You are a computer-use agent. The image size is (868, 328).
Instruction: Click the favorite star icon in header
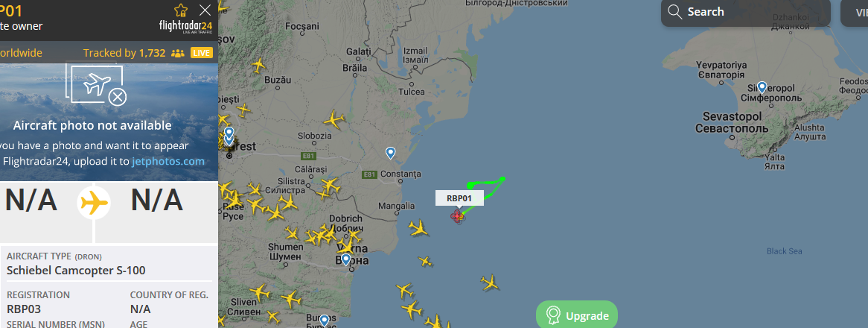(x=181, y=10)
